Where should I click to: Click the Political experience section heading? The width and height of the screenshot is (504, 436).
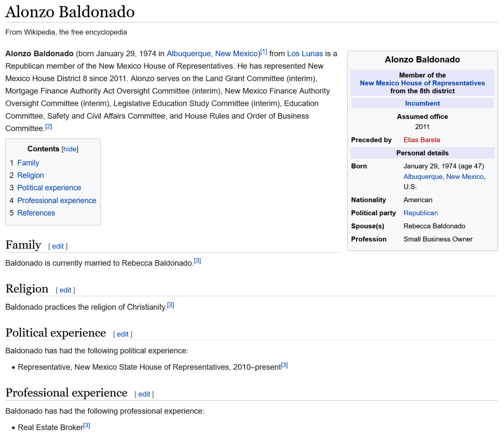click(x=56, y=333)
